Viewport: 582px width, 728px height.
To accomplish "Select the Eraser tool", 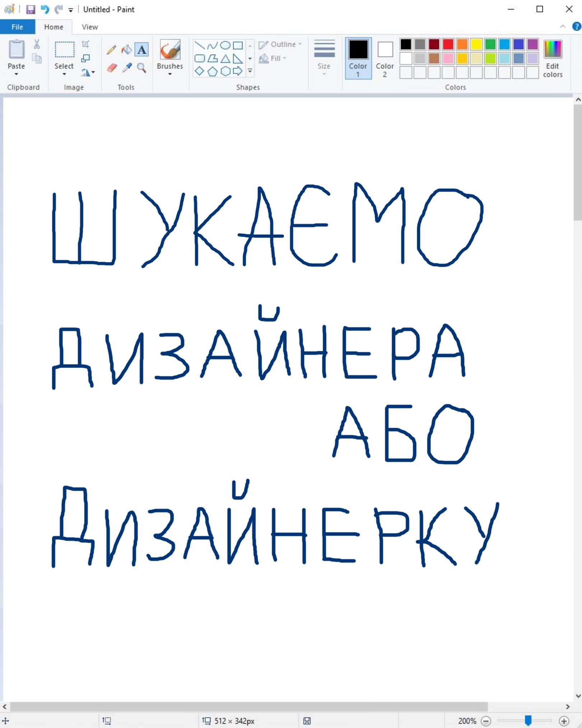I will pyautogui.click(x=111, y=68).
